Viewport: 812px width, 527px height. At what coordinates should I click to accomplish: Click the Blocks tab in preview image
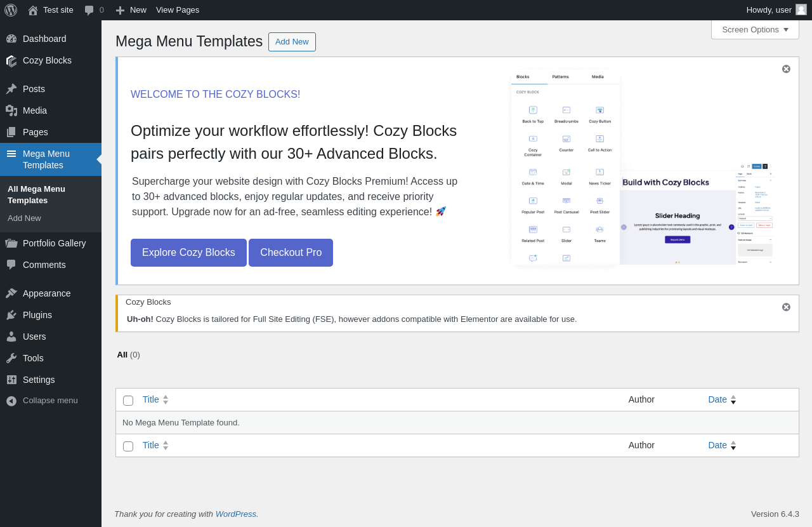click(523, 77)
